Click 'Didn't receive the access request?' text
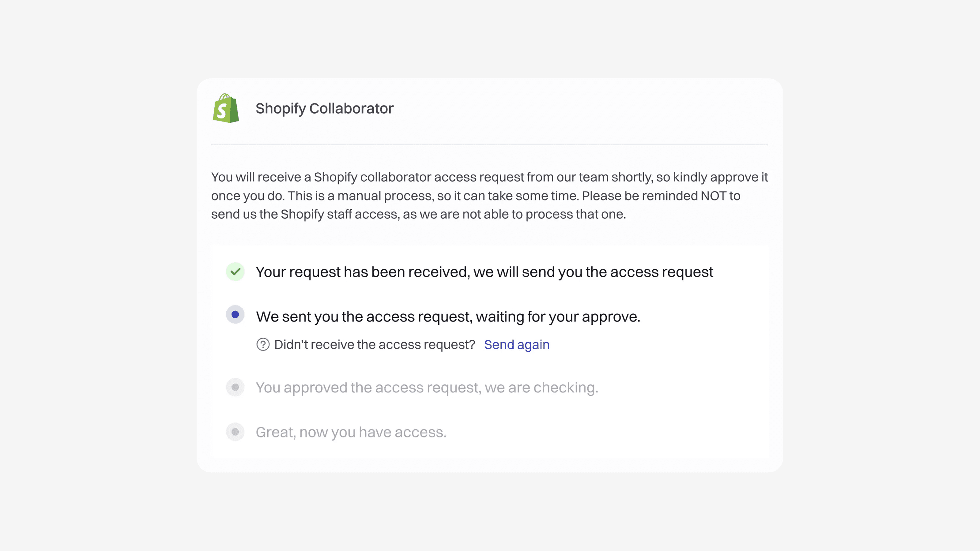 click(x=375, y=344)
